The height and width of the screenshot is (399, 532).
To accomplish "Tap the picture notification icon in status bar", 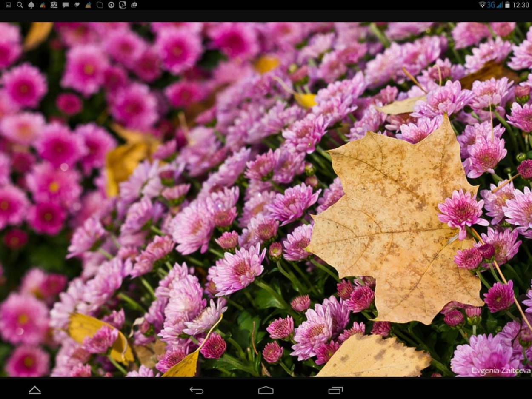I will [x=8, y=5].
